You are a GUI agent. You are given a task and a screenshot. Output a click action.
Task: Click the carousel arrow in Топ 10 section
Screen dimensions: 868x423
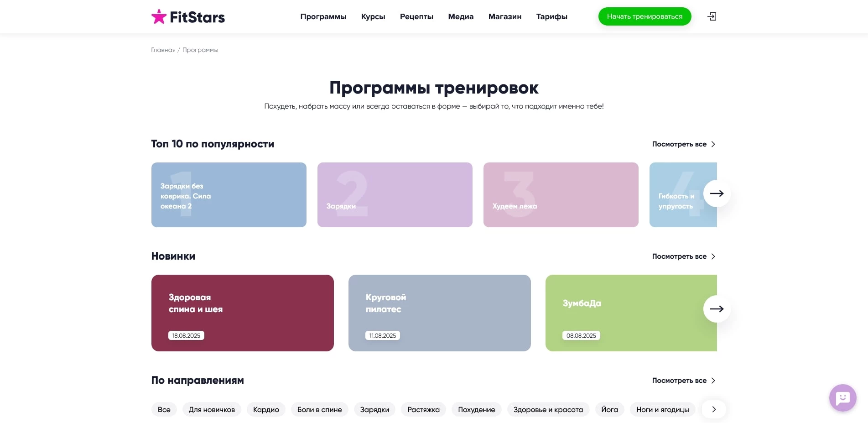click(717, 193)
